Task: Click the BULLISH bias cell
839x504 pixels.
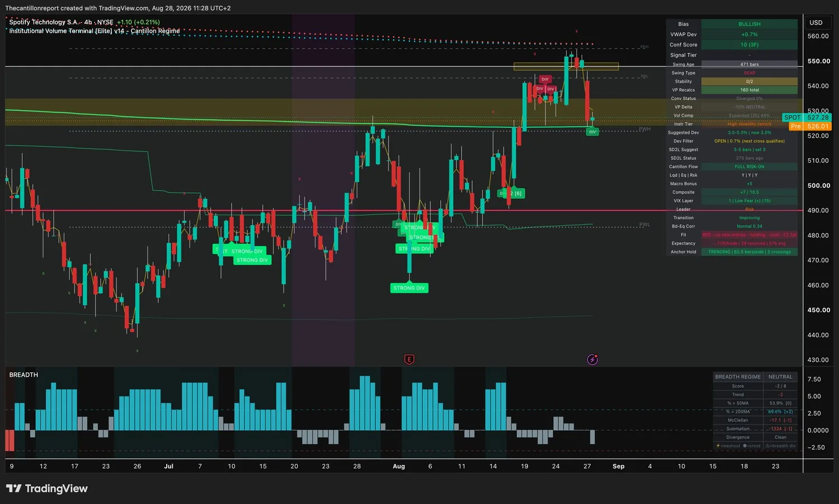Action: [x=750, y=24]
